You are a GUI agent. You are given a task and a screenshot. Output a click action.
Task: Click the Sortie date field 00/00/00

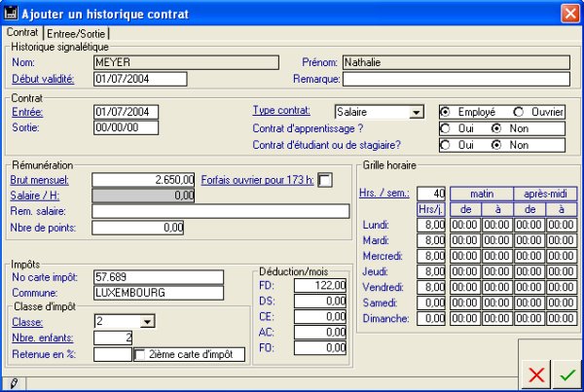point(126,127)
